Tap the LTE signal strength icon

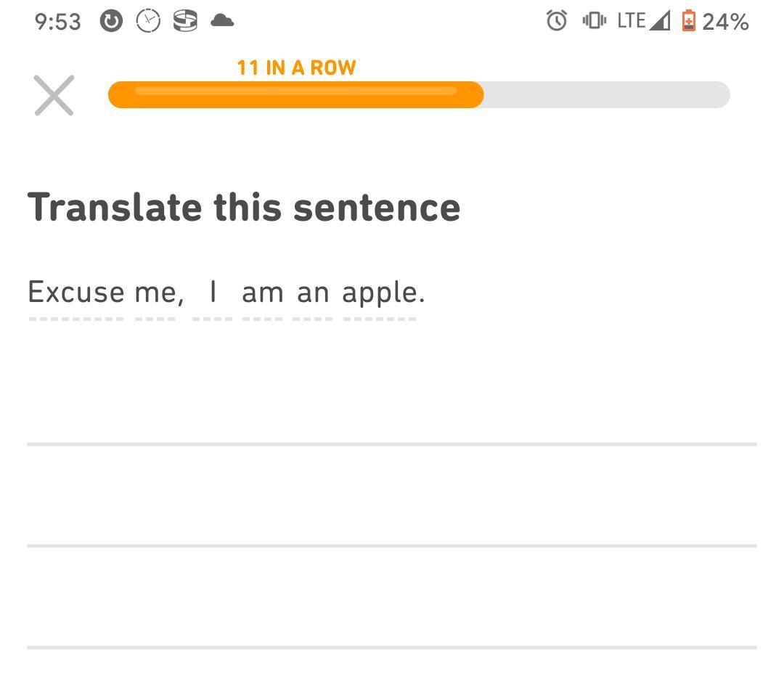(x=659, y=20)
